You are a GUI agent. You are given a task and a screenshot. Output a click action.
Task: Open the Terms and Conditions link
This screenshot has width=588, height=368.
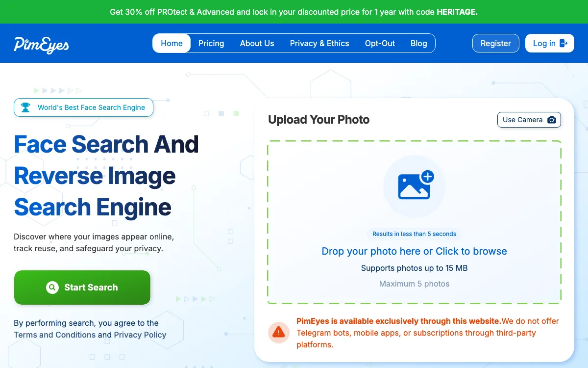[x=55, y=335]
